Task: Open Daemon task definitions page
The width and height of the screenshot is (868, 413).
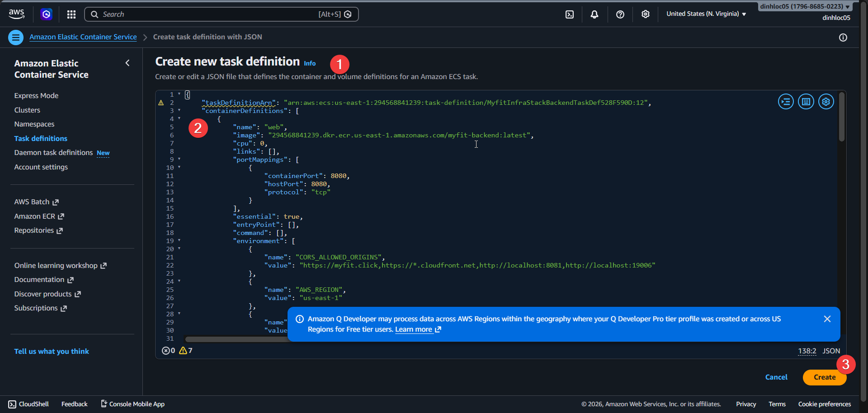Action: [53, 153]
